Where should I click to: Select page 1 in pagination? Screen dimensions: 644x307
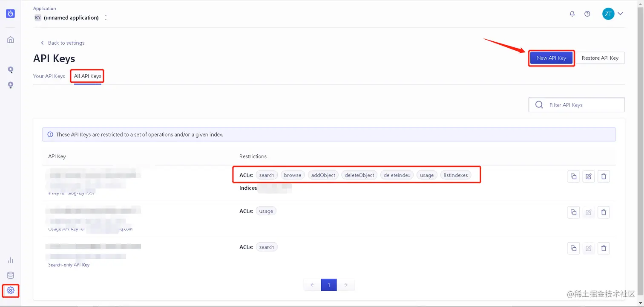[329, 285]
